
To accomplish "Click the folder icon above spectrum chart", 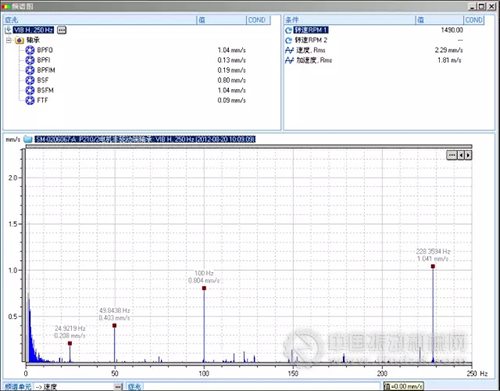I will click(x=28, y=139).
